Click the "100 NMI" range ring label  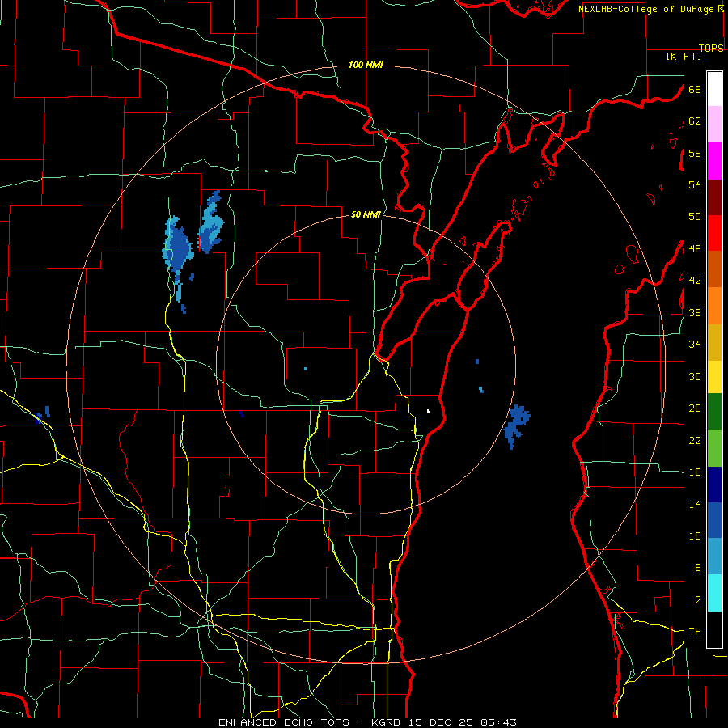coord(366,65)
